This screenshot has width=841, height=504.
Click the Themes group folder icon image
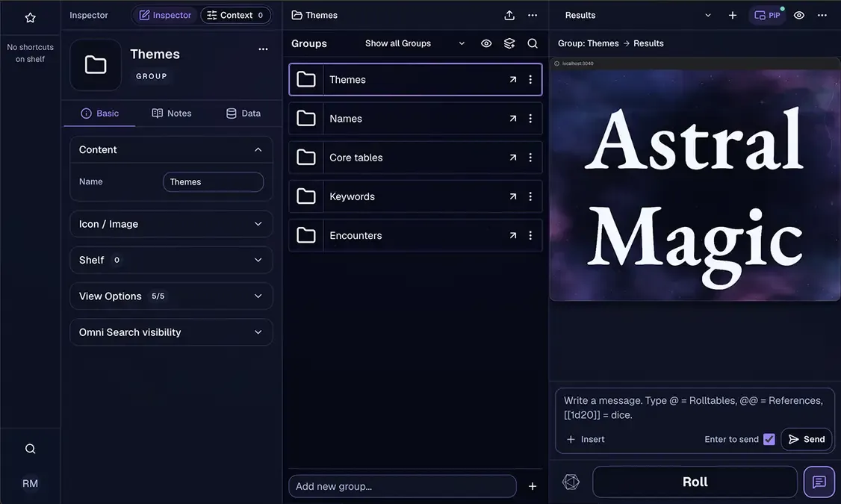click(96, 65)
